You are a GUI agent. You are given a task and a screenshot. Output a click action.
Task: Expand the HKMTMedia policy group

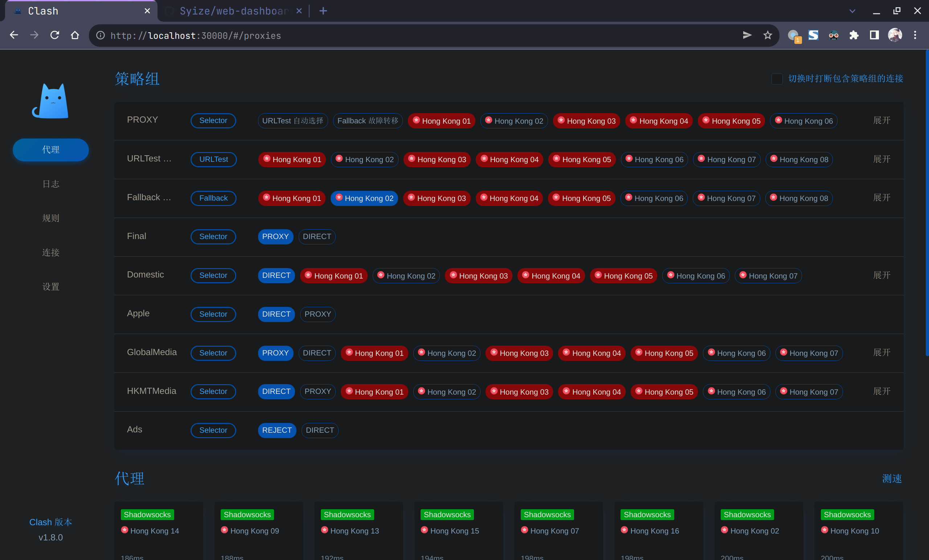881,392
